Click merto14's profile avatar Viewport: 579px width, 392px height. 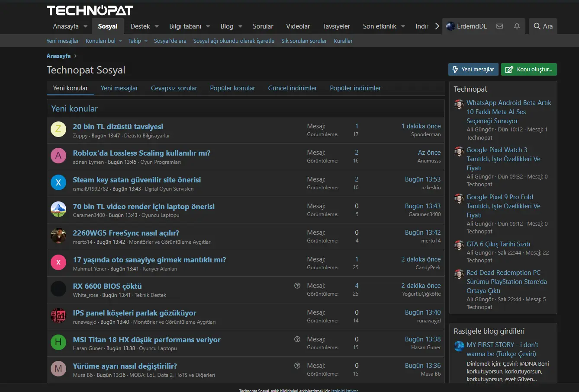58,236
